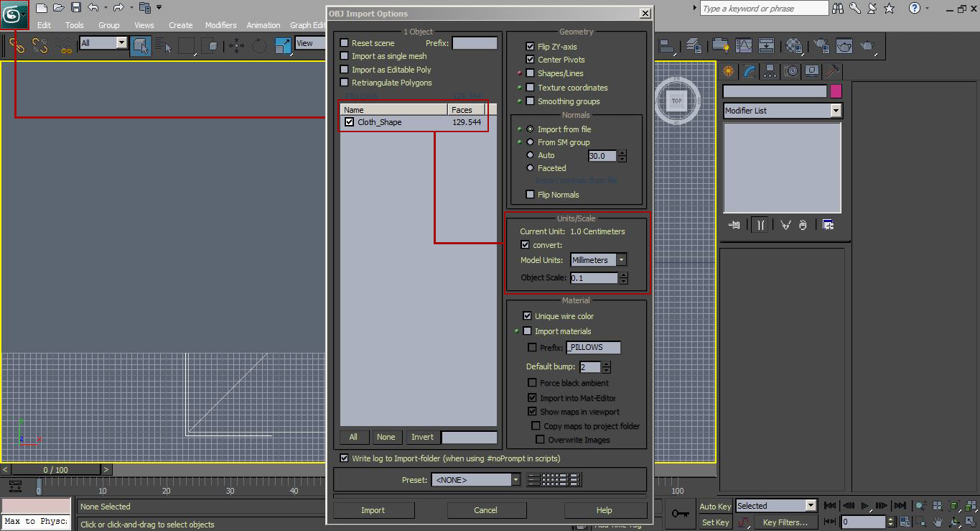Screen dimensions: 980x531
Task: Enable the Texture coordinates checkbox
Action: coord(530,88)
